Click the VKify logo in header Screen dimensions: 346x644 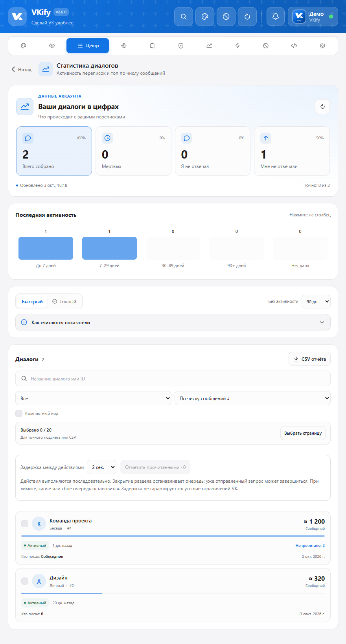tap(17, 17)
